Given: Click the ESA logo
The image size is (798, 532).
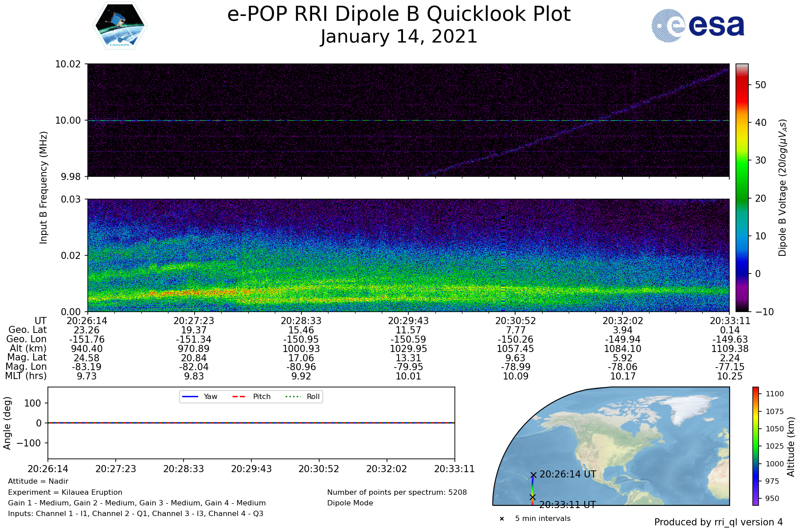Looking at the screenshot, I should pyautogui.click(x=698, y=26).
